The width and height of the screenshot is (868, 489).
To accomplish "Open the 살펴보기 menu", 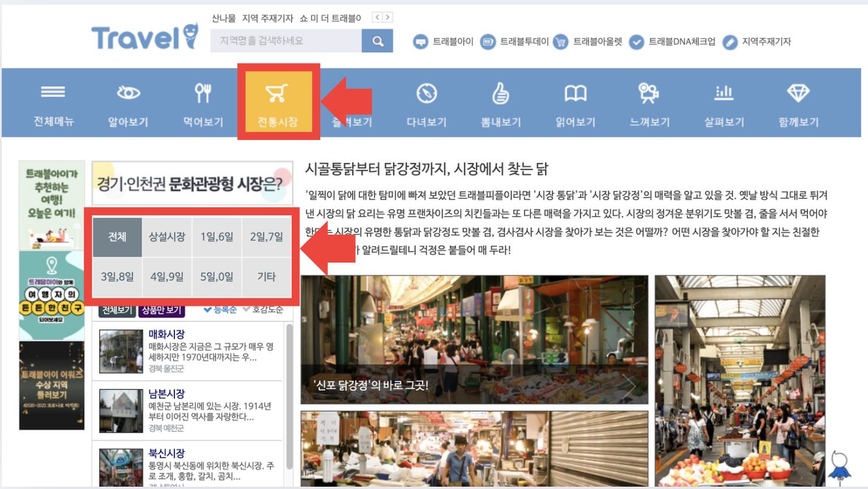I will [x=723, y=92].
